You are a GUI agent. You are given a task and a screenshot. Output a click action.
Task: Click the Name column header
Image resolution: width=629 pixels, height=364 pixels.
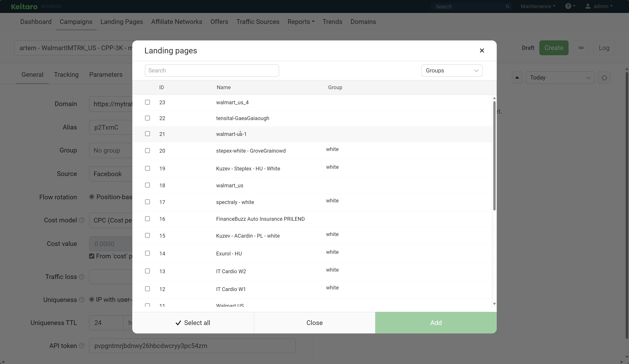coord(224,87)
